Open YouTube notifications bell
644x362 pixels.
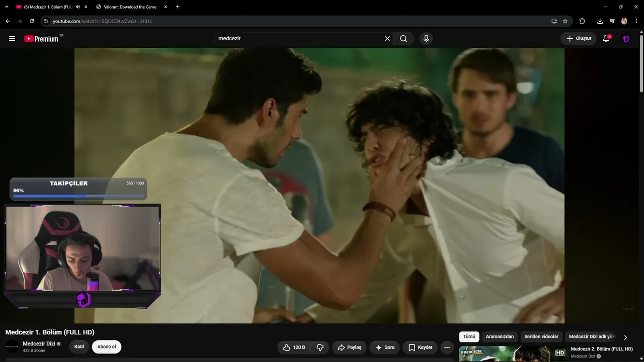[x=606, y=39]
